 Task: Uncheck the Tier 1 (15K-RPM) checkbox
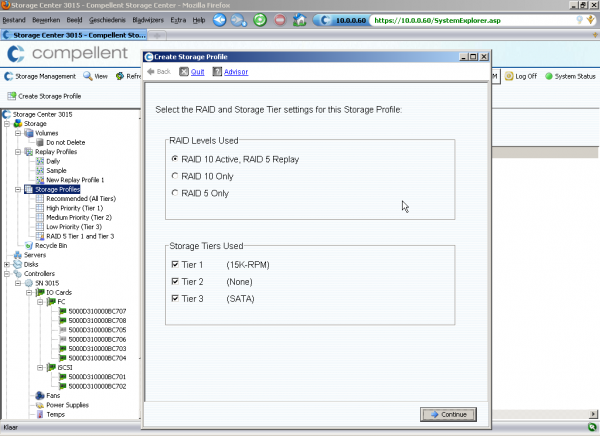[x=176, y=265]
